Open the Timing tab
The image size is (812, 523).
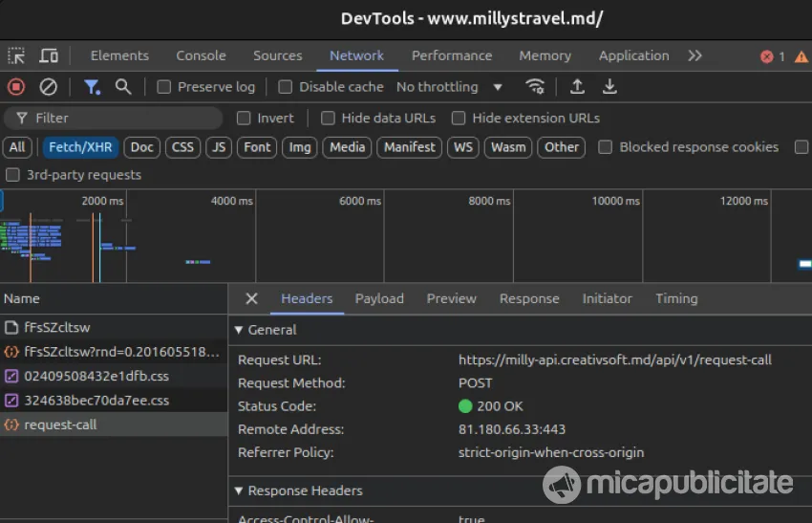(x=676, y=298)
